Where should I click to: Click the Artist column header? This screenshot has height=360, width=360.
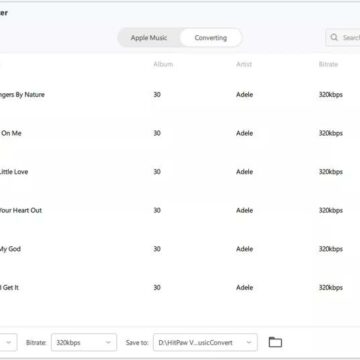click(x=244, y=64)
